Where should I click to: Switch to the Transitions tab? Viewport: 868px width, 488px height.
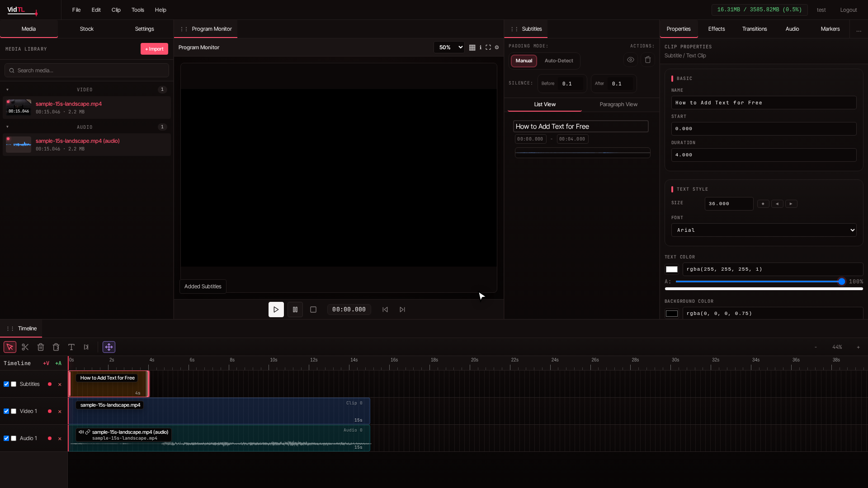(755, 29)
